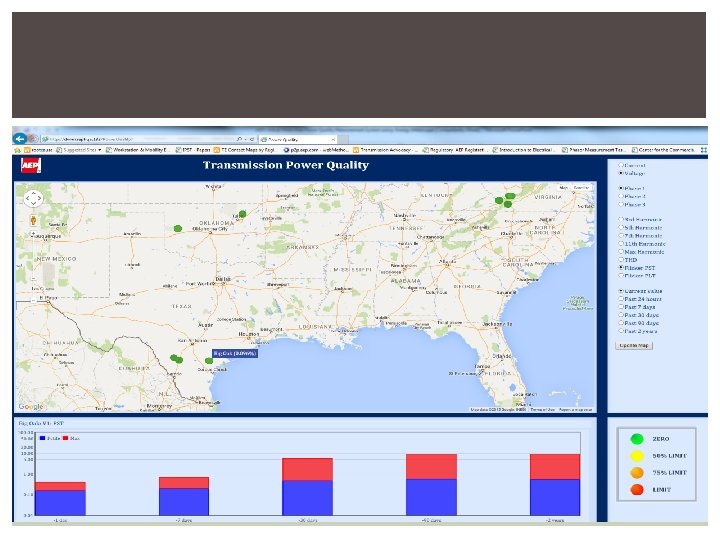The width and height of the screenshot is (720, 540).
Task: Click the green ZERO legend circle
Action: 637,439
